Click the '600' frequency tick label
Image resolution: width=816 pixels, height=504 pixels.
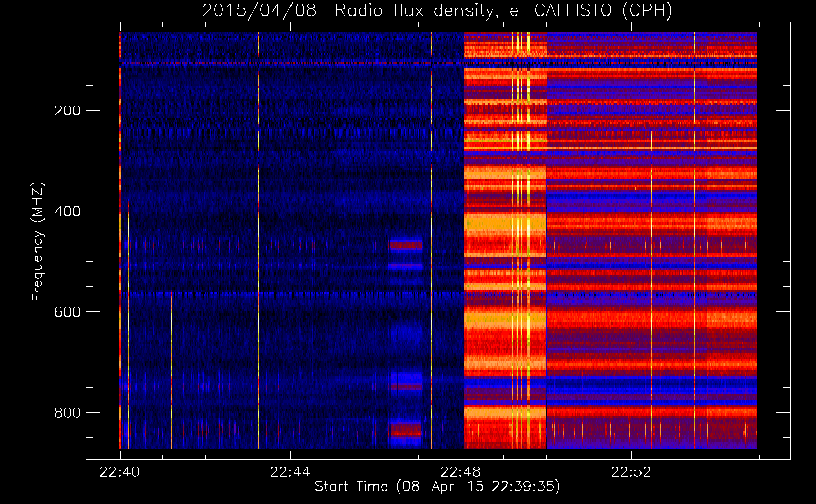click(x=68, y=312)
